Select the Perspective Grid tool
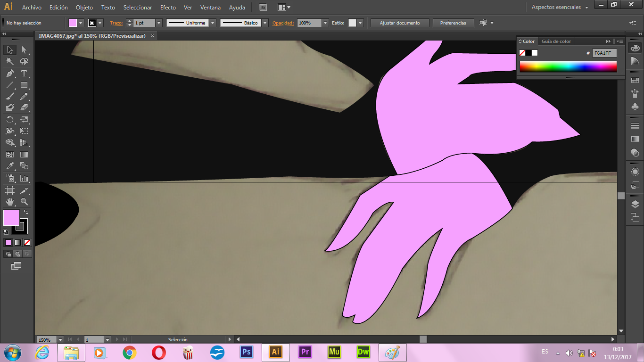Image resolution: width=644 pixels, height=362 pixels. point(24,143)
